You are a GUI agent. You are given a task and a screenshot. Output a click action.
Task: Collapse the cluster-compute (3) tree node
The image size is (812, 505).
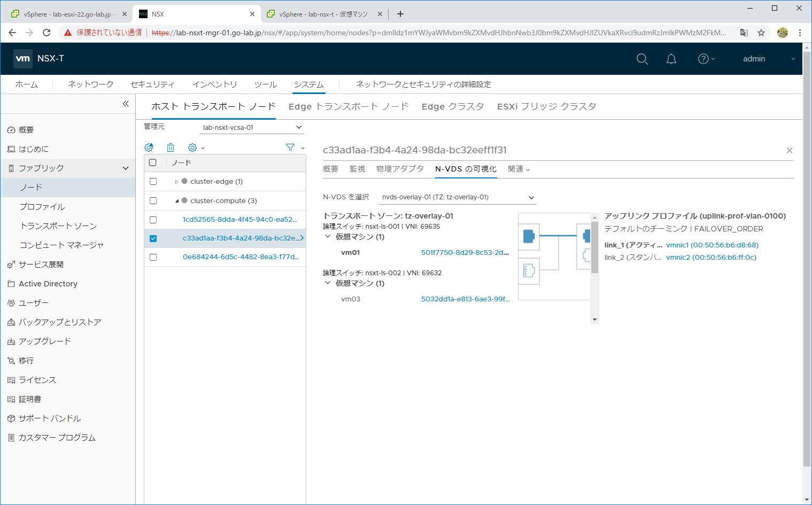(177, 201)
